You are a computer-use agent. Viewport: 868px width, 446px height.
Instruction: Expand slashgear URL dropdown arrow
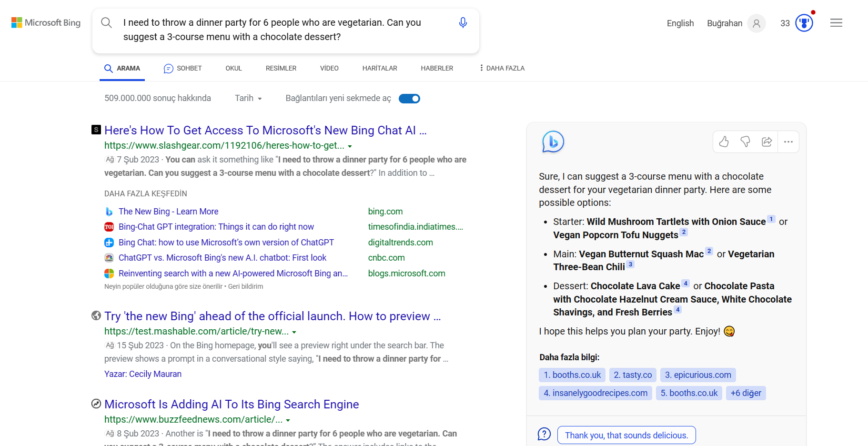tap(350, 146)
